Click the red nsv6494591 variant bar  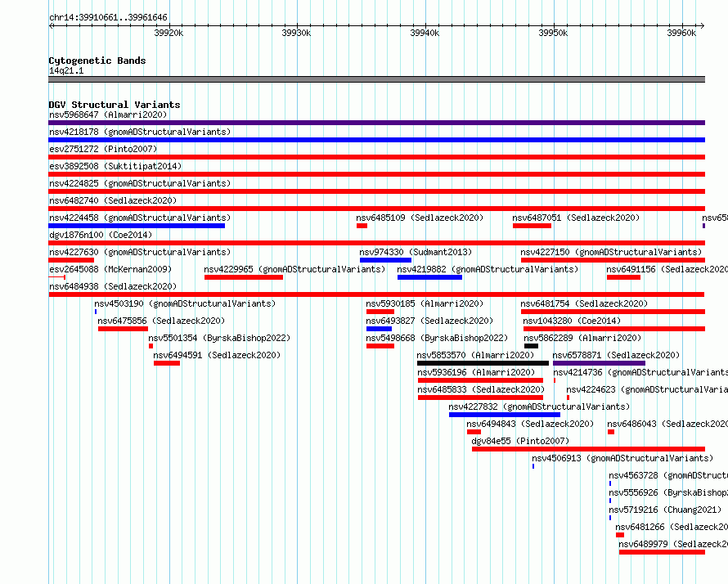click(167, 363)
